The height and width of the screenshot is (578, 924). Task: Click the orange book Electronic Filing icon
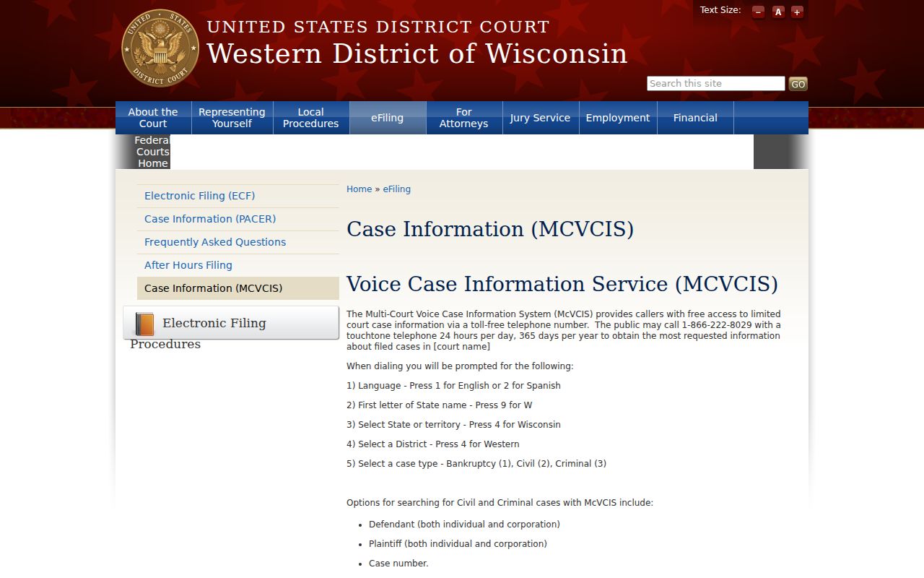point(145,324)
